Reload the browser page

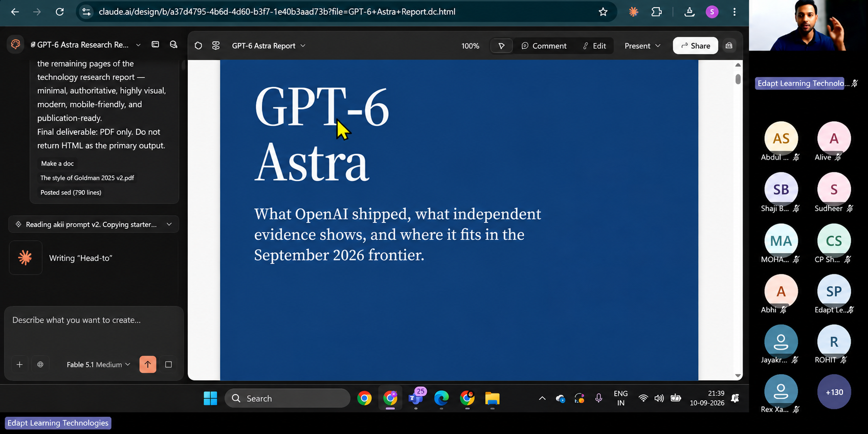[60, 12]
